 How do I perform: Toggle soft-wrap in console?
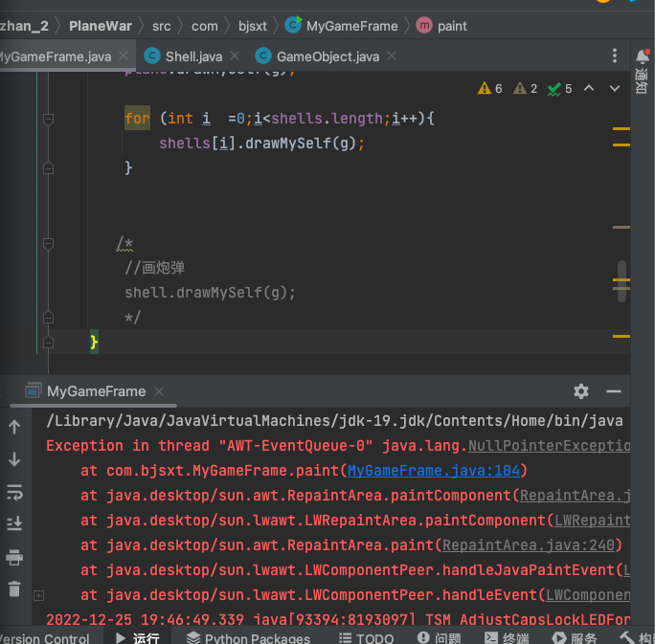(14, 492)
